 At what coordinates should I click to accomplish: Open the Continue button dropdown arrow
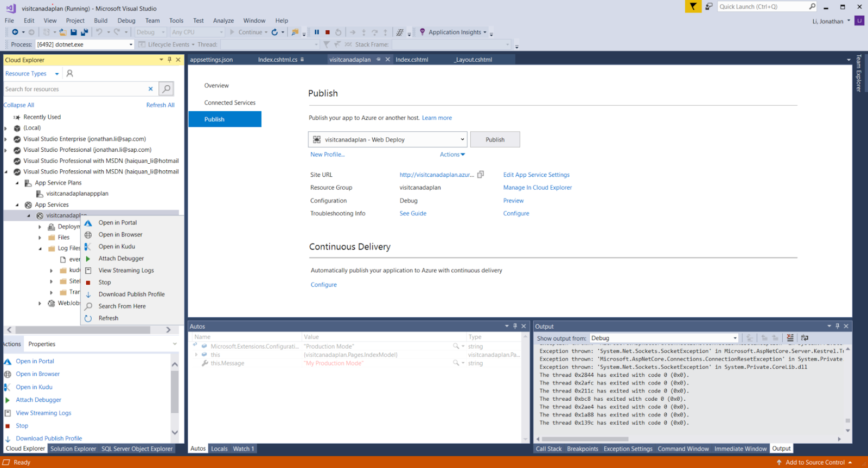pos(266,32)
